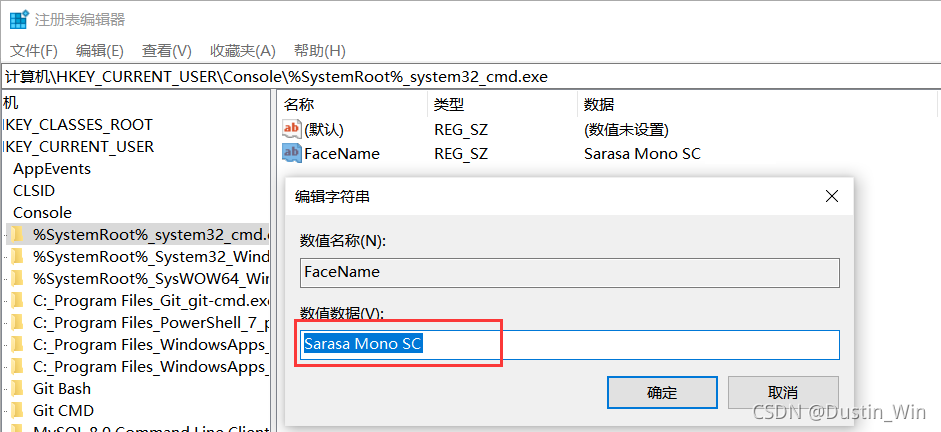This screenshot has width=941, height=432.
Task: Click the REG_SZ type of FaceName row
Action: (x=461, y=154)
